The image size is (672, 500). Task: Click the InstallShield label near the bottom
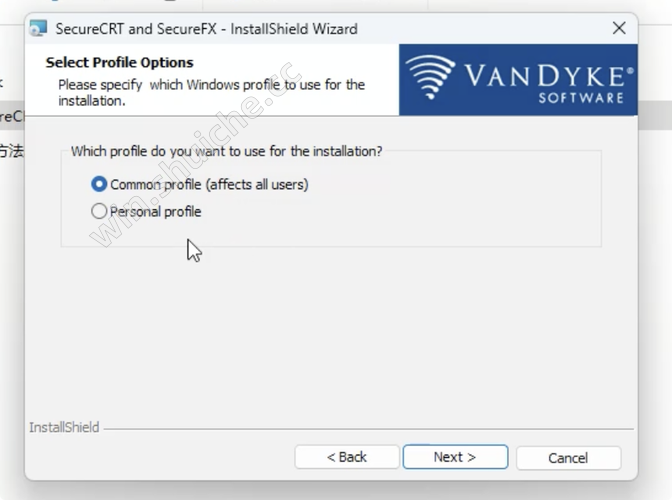64,427
